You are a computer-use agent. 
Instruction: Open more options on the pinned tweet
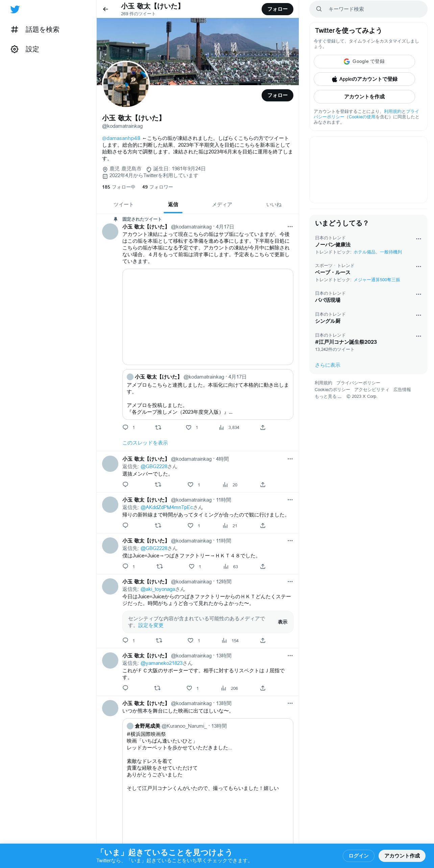coord(290,227)
